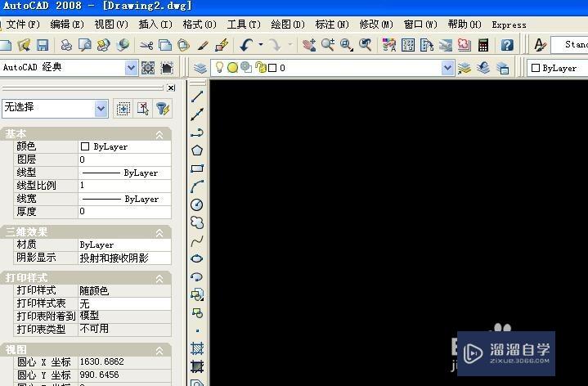Viewport: 588px width, 386px height.
Task: Select the Spline draw tool
Action: pyautogui.click(x=197, y=240)
